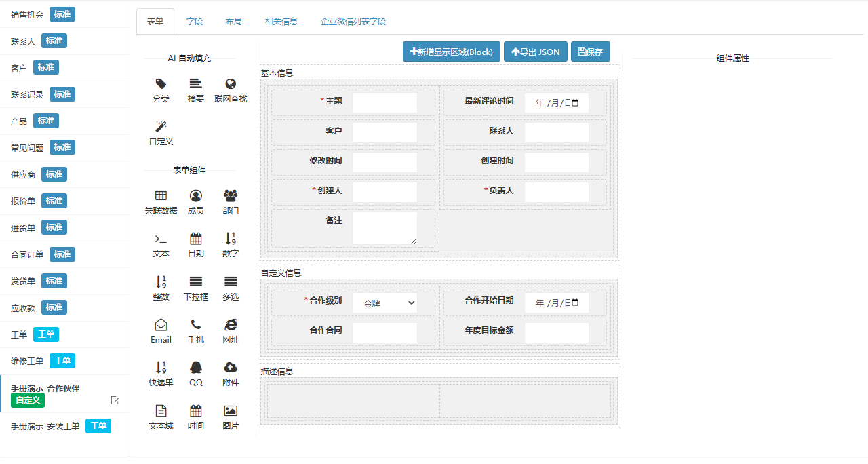Screen dimensions: 868x464
Task: Switch to the 表单 tab
Action: coord(155,21)
